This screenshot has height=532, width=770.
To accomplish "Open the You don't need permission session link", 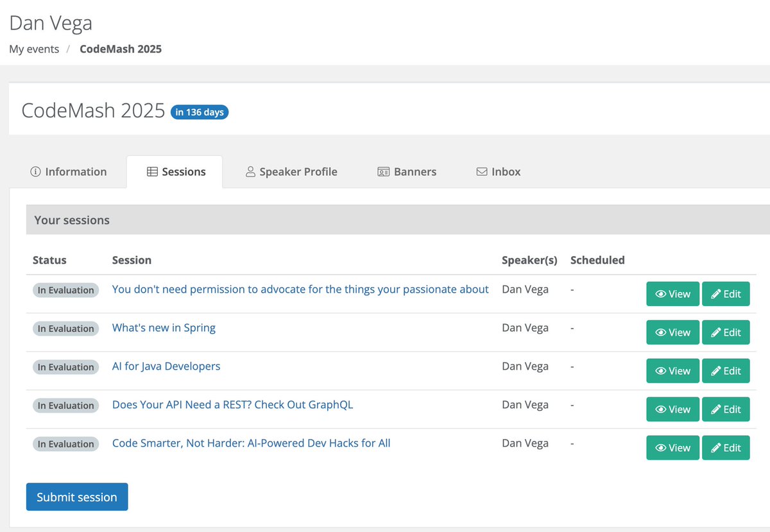I will pos(300,289).
